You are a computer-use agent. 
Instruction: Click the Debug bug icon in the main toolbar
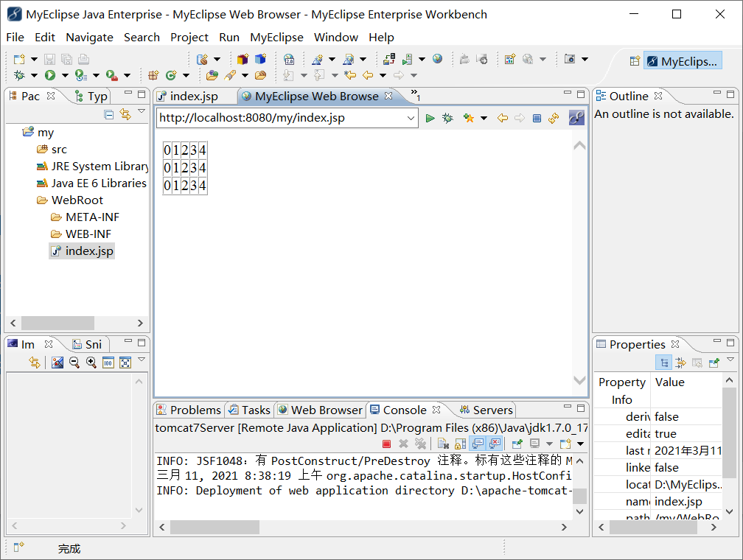point(19,75)
